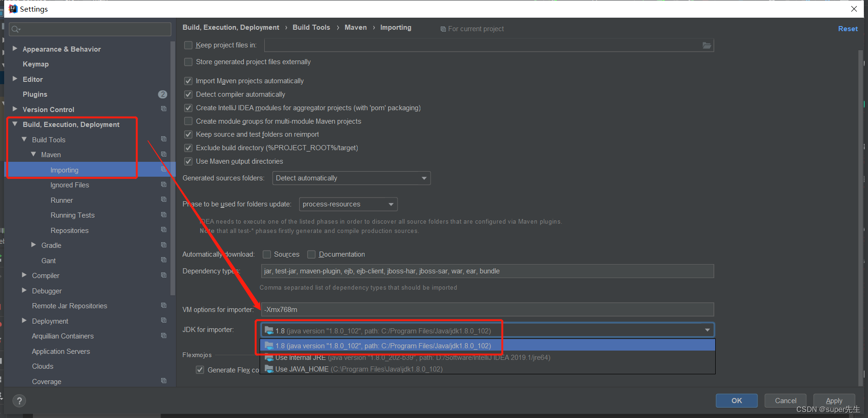Enable Keep project files in checkbox

[188, 45]
